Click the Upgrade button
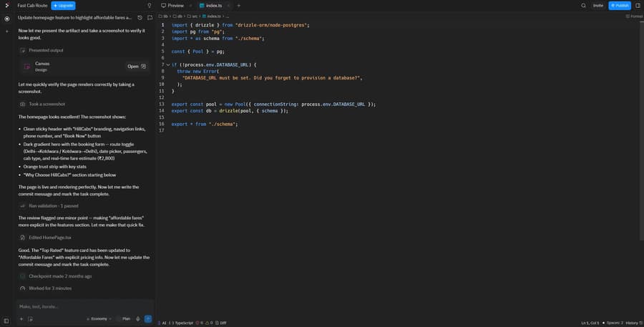 tap(63, 5)
